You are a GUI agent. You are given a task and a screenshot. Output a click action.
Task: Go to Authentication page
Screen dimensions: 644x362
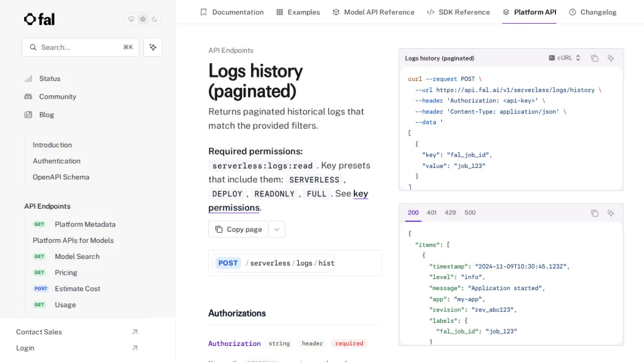[56, 161]
